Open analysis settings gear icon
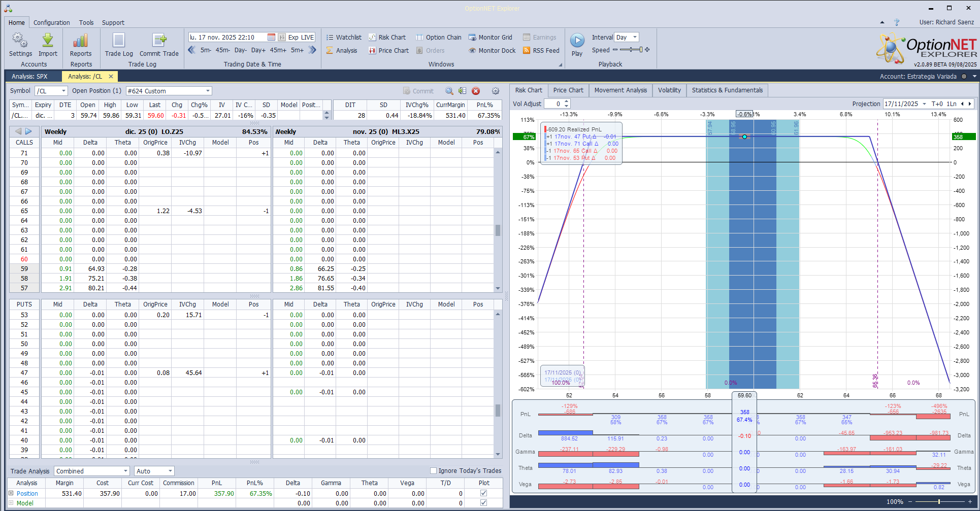The height and width of the screenshot is (511, 980). point(496,91)
